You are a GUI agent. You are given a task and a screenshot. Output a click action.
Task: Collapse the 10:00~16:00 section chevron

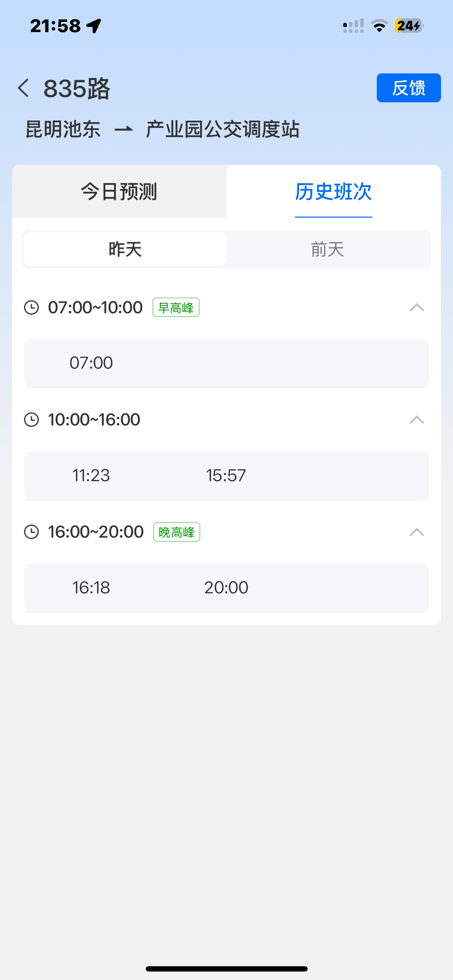coord(417,419)
